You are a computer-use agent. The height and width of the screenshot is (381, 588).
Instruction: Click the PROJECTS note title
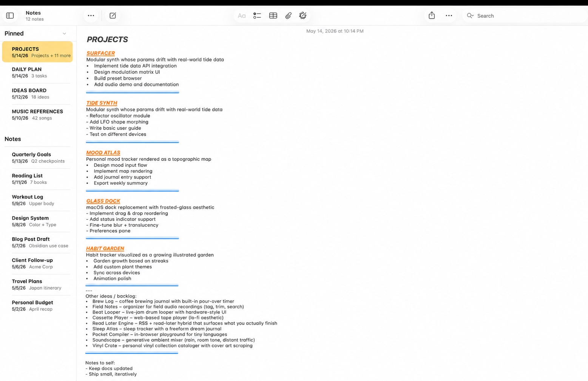click(x=107, y=40)
